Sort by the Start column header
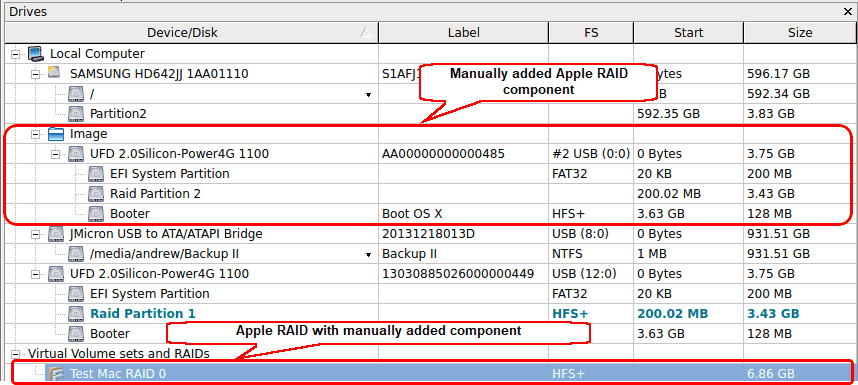The image size is (858, 385). (x=688, y=33)
